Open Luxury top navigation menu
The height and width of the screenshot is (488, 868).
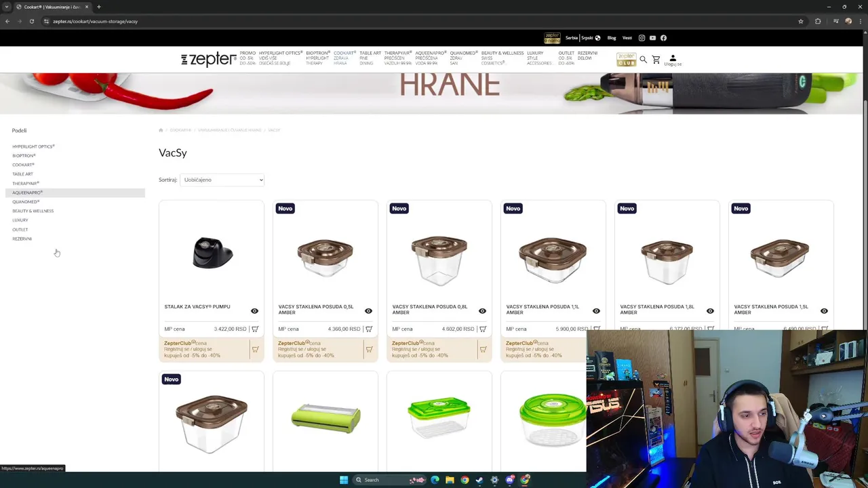(x=539, y=58)
